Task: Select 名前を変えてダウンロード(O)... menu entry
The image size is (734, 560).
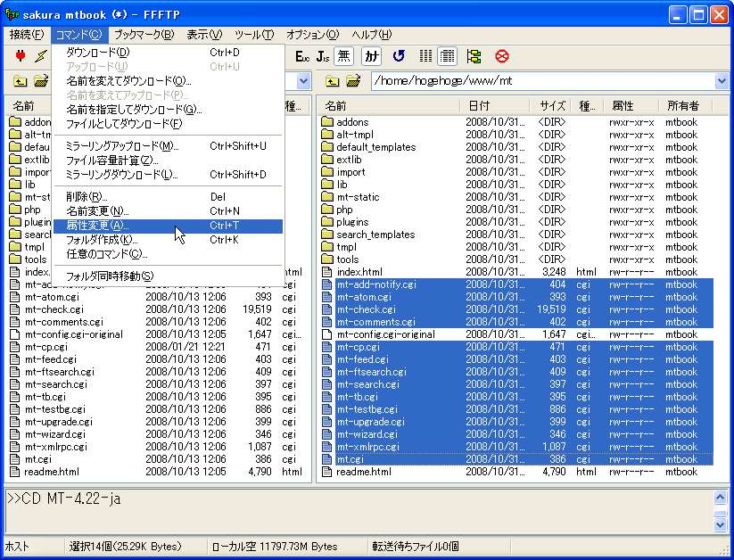Action: pyautogui.click(x=168, y=81)
